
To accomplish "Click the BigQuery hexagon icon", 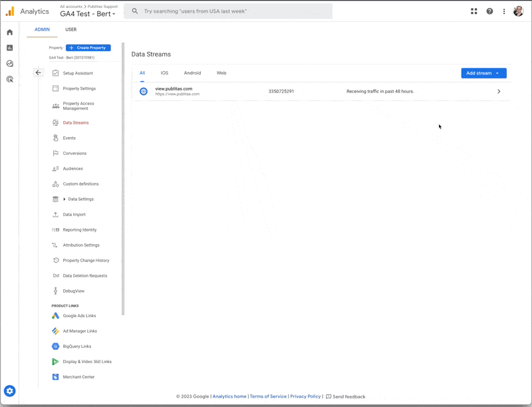I will 55,346.
